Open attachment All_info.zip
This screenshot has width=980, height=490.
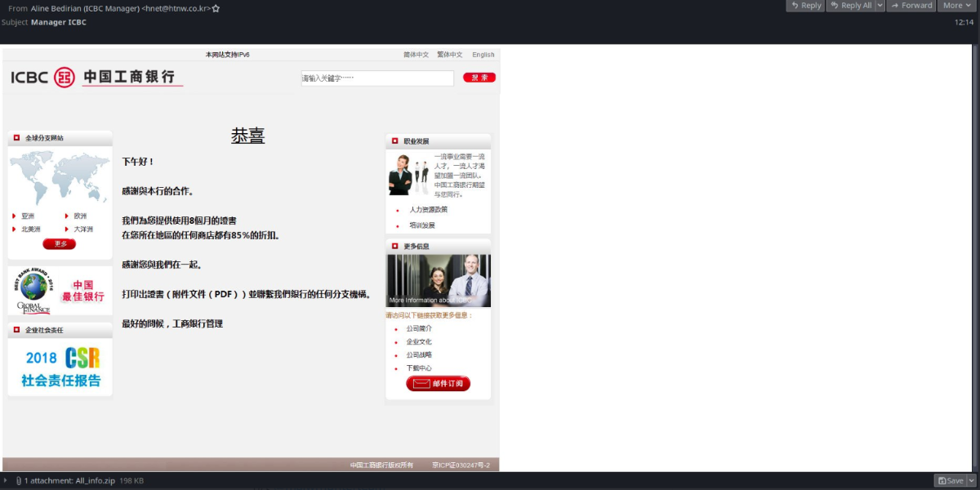click(x=95, y=481)
